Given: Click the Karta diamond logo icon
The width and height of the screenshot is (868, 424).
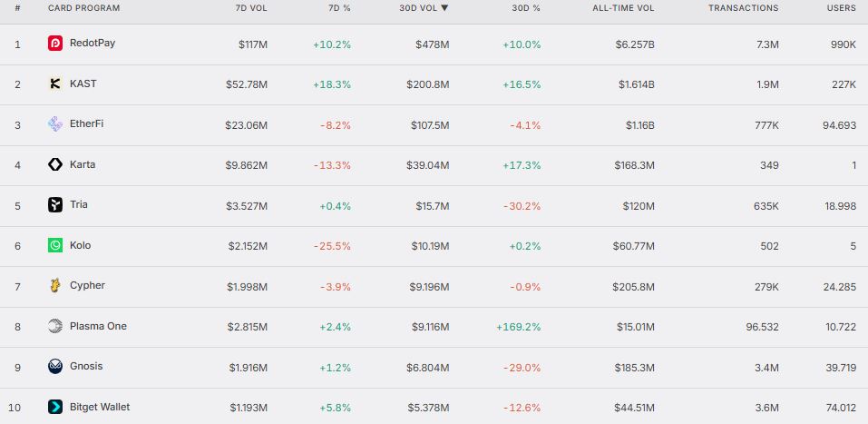Looking at the screenshot, I should coord(55,164).
